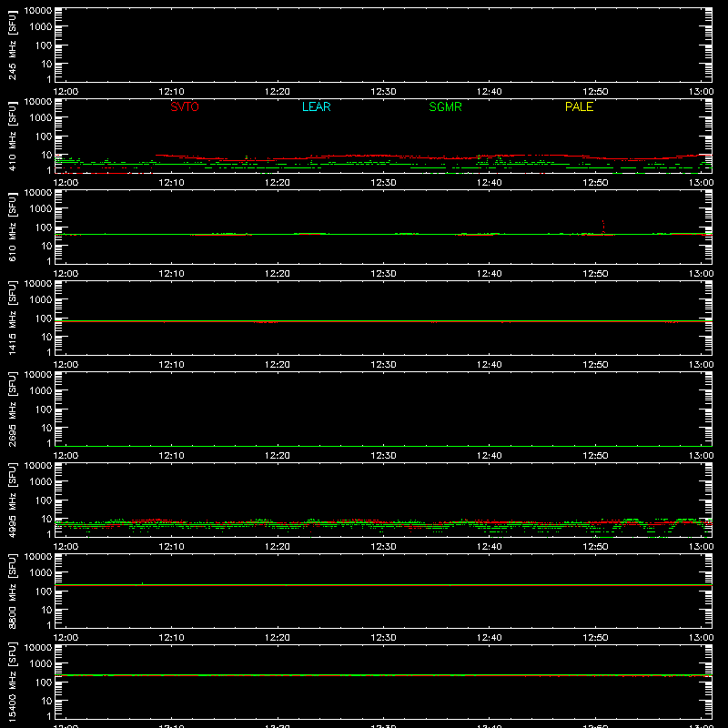Screen dimensions: 728x728
Task: Click the 1000 y-axis label of the 610 MHz plot
Action: tap(40, 209)
